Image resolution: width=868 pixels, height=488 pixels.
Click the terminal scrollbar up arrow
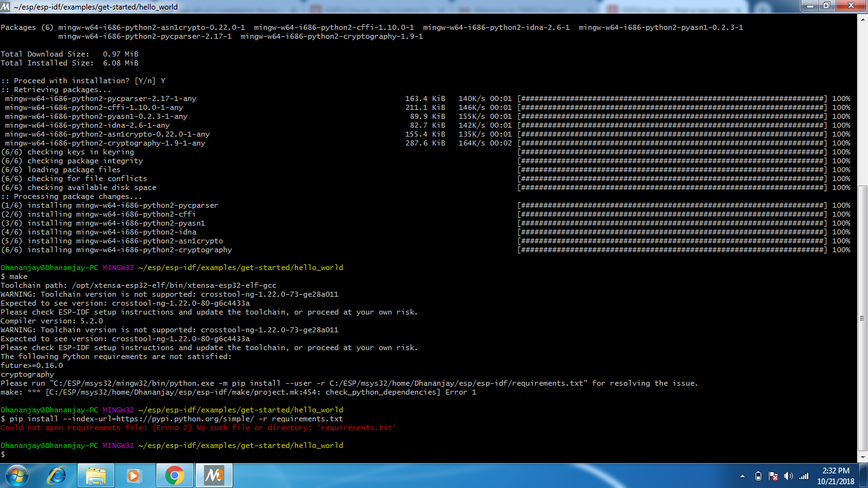[863, 21]
